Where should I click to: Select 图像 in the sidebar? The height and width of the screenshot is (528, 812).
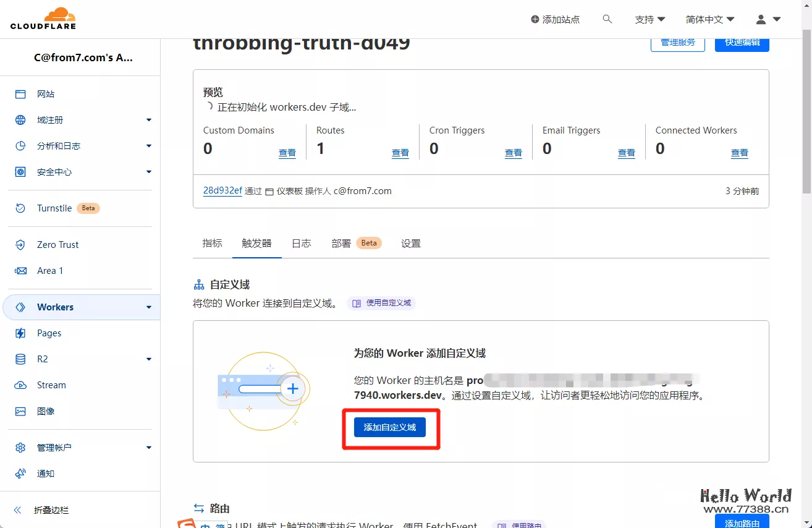[x=45, y=411]
